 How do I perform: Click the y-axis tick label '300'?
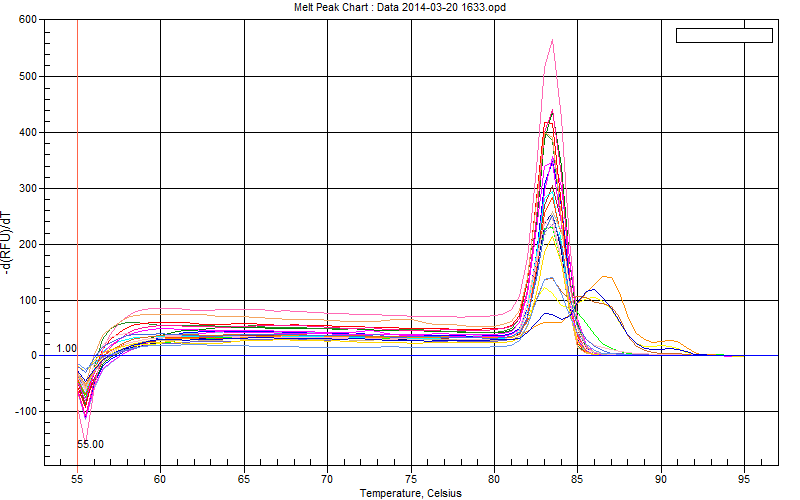pyautogui.click(x=28, y=189)
